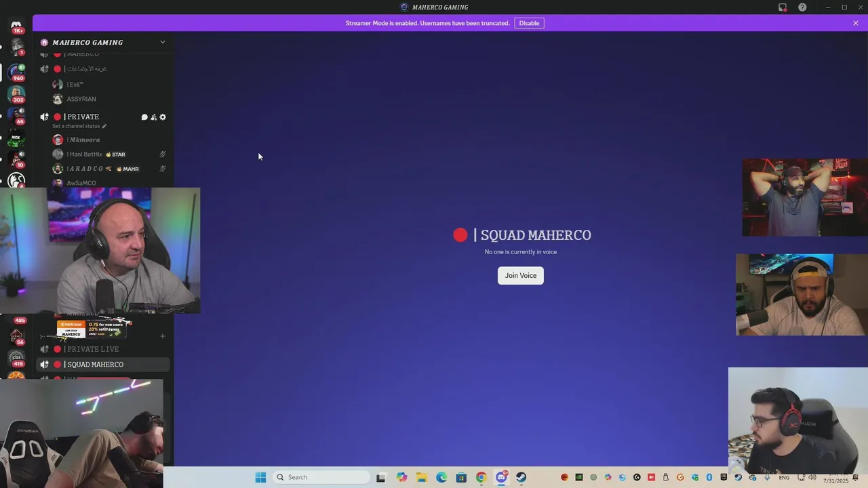Click the MAHR tag beside ARADCO
The height and width of the screenshot is (488, 868).
pyautogui.click(x=127, y=169)
